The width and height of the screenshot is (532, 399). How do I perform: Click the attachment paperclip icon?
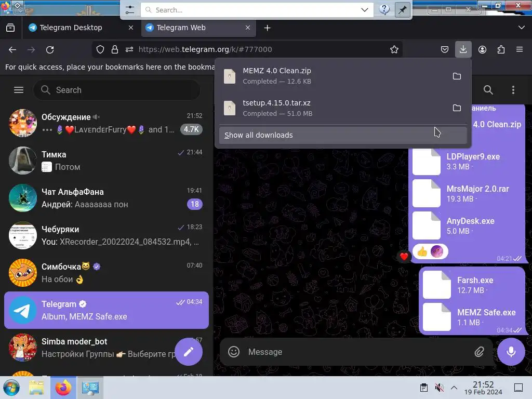(479, 352)
